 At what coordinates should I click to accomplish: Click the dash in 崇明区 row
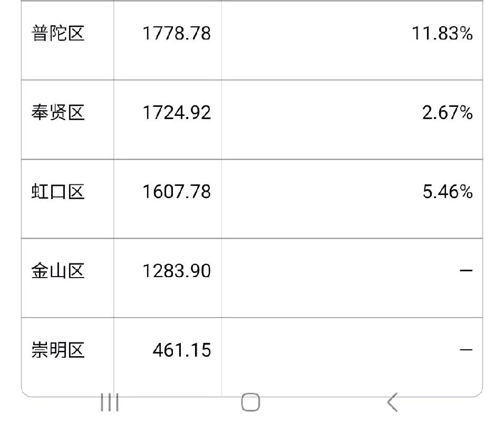coord(466,350)
